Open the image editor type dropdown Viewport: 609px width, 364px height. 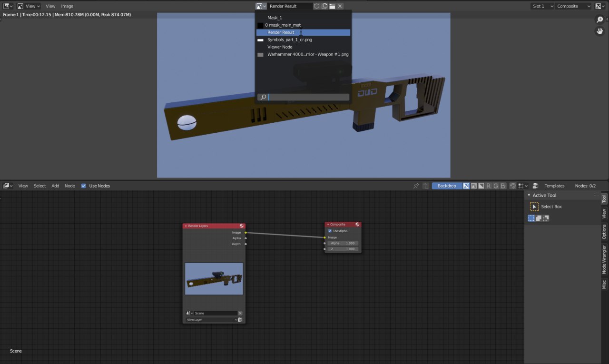tap(8, 6)
